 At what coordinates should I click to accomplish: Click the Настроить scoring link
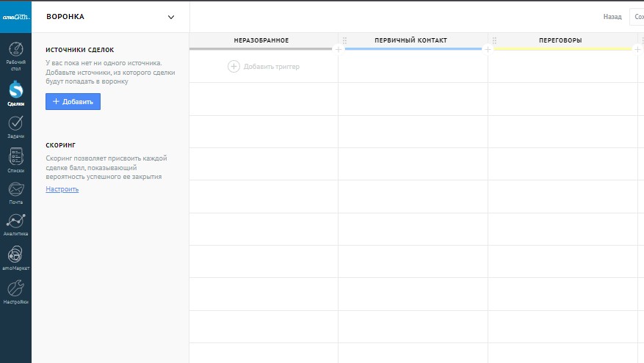62,189
